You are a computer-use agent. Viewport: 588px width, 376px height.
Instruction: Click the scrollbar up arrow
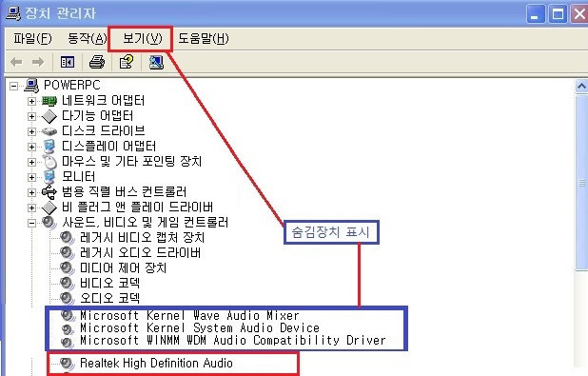581,87
